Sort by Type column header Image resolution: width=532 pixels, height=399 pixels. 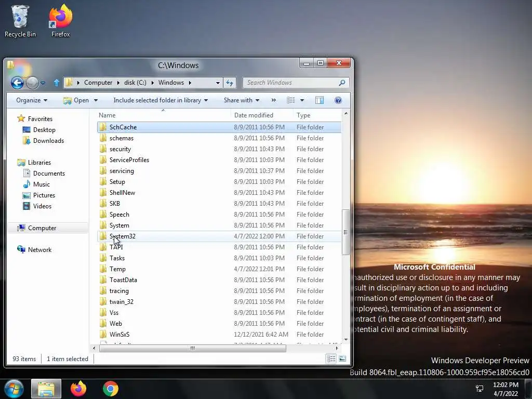pos(303,115)
